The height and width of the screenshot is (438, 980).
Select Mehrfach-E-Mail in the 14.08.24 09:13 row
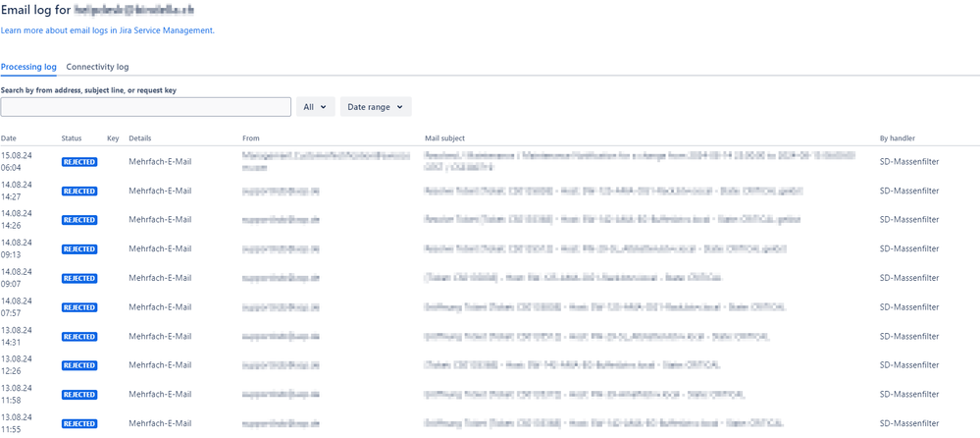[x=160, y=248]
